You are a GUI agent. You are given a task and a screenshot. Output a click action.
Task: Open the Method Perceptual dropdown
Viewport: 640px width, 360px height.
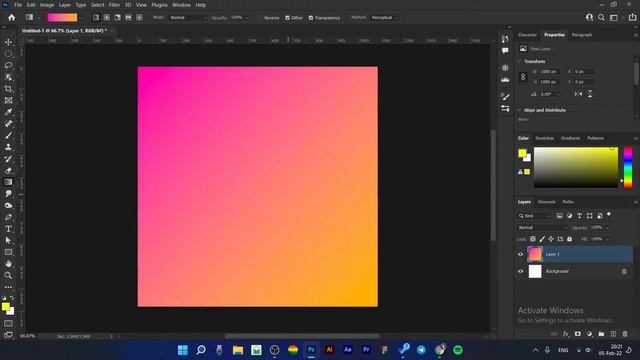click(x=384, y=18)
